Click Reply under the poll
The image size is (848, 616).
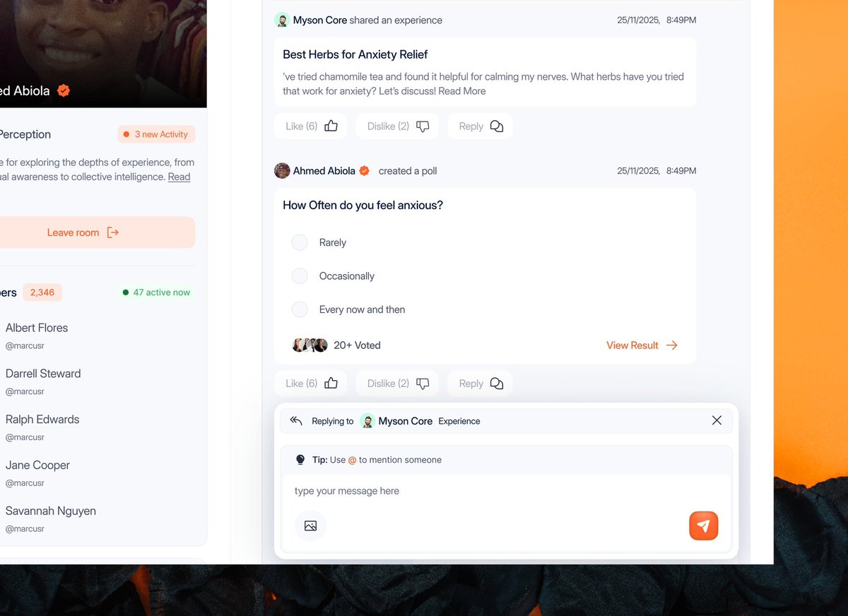[x=480, y=384]
